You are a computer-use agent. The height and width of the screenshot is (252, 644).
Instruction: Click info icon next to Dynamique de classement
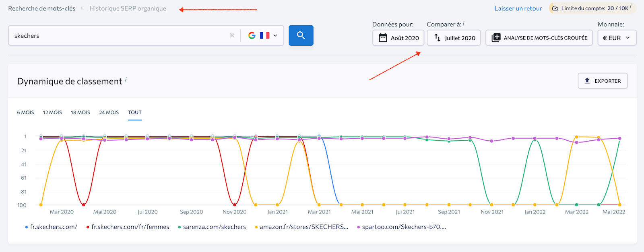126,80
